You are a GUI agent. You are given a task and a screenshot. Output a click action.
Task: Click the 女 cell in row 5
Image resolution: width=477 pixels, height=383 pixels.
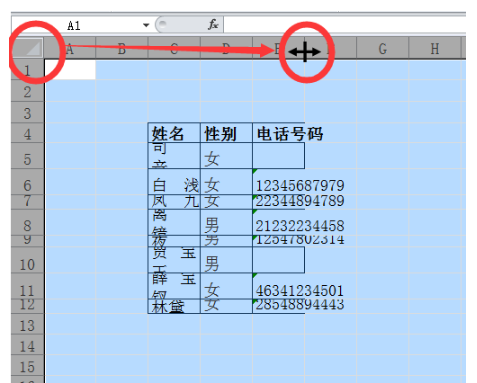(x=226, y=156)
